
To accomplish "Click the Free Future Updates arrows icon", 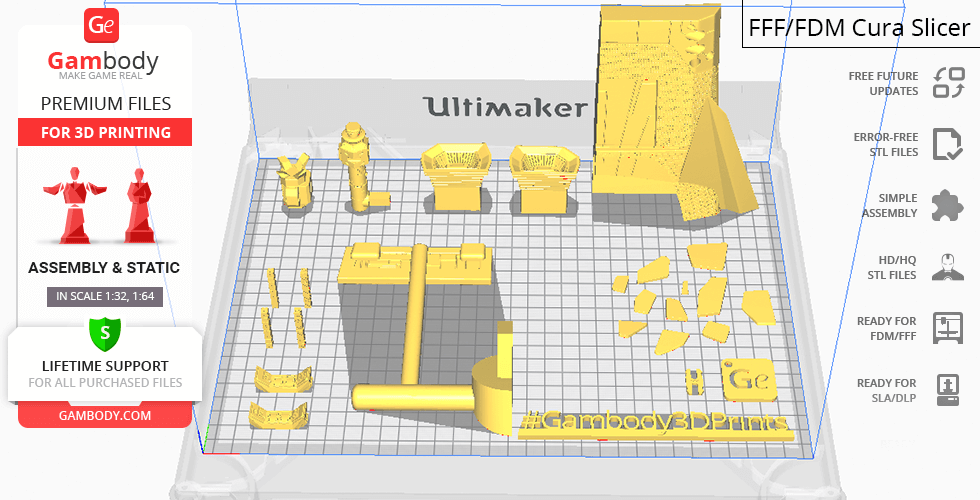I will pyautogui.click(x=947, y=83).
